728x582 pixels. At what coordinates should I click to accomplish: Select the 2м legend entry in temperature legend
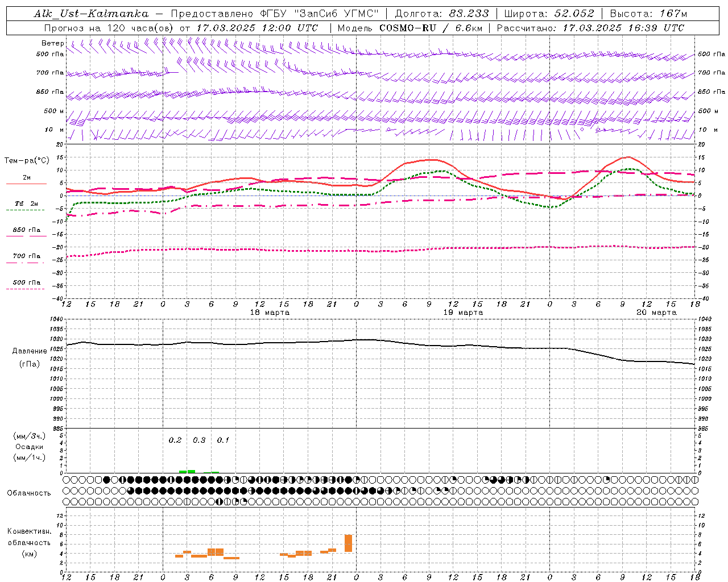[x=27, y=178]
